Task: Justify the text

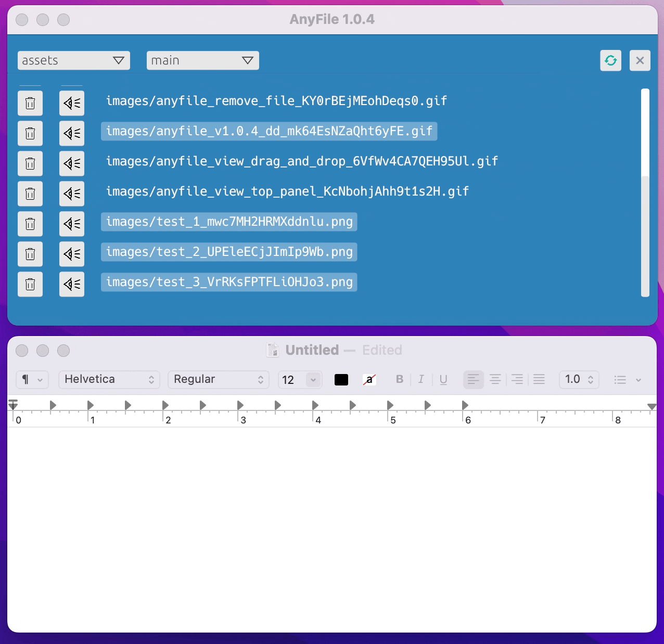Action: [x=539, y=380]
